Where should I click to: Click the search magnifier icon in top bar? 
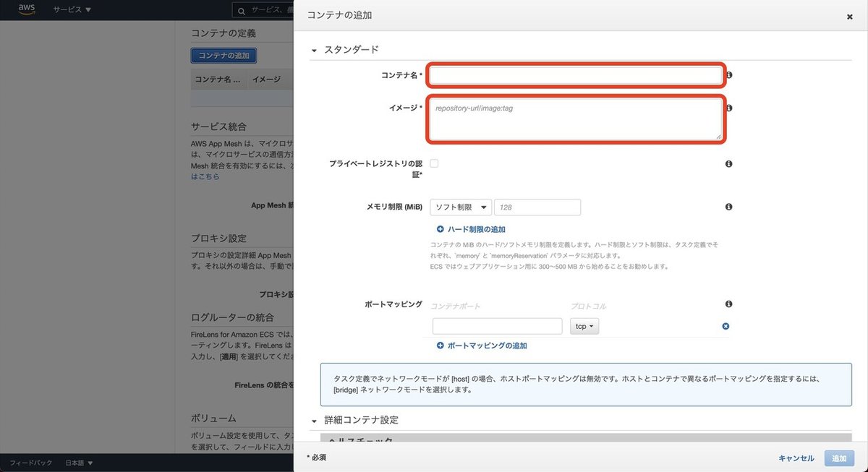(x=241, y=10)
